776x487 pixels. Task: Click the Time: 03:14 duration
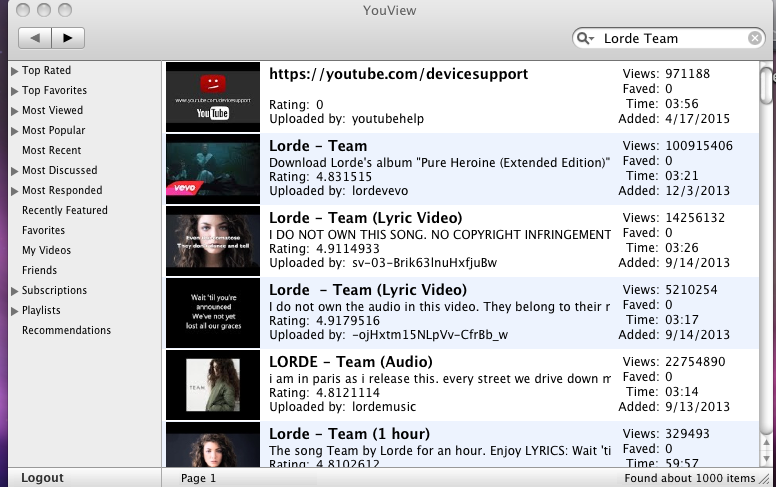pos(681,392)
